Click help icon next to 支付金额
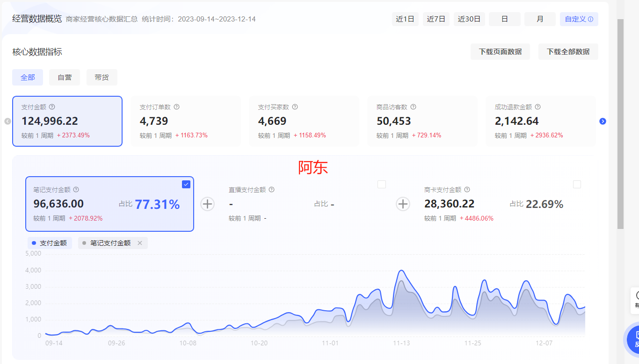Viewport: 639px width, 364px height. [x=52, y=107]
